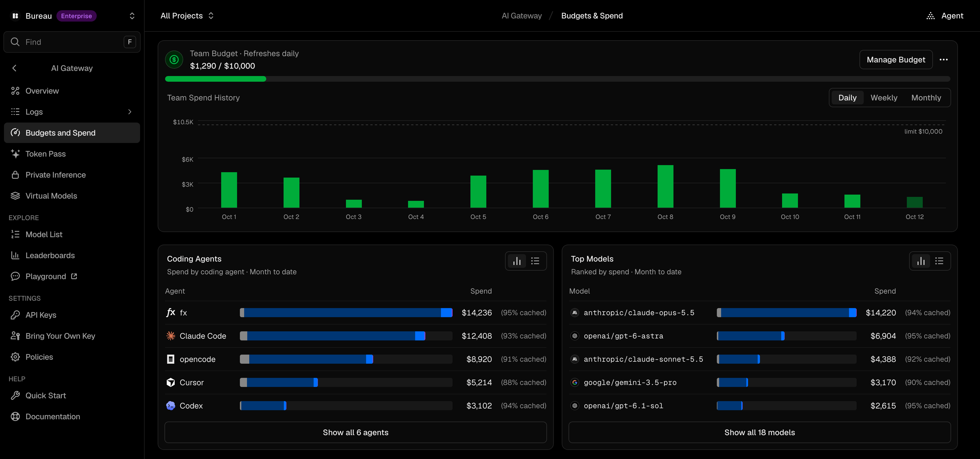The image size is (980, 459).
Task: Click the Claude Code agent icon
Action: (171, 336)
